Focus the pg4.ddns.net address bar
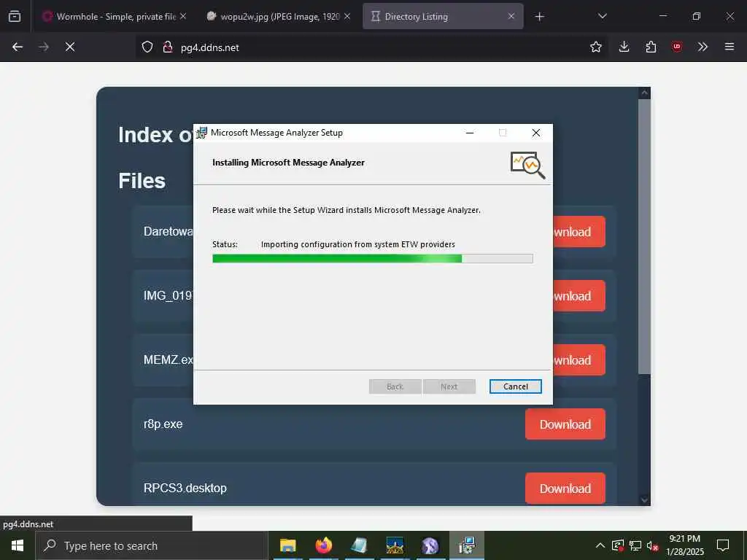 point(371,47)
